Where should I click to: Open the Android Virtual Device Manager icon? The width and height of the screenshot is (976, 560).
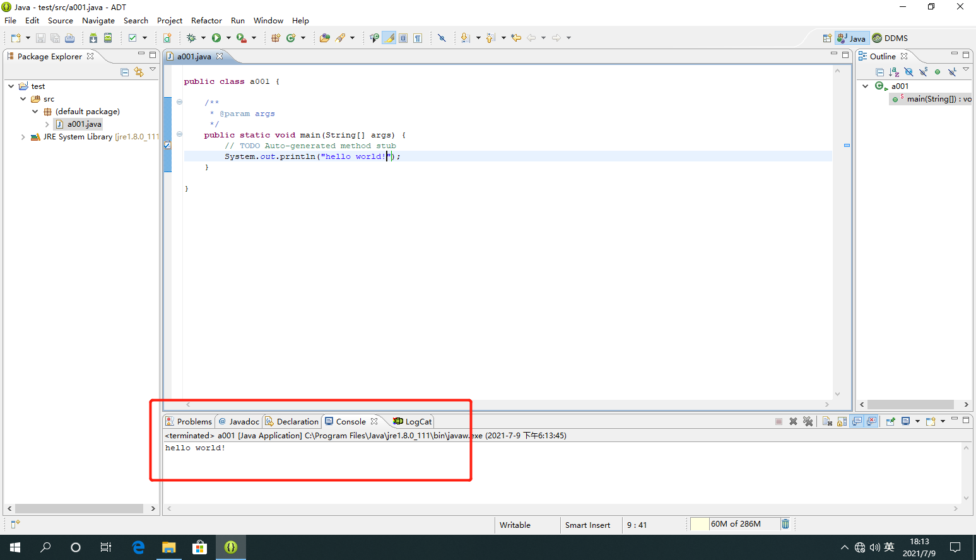[x=108, y=38]
